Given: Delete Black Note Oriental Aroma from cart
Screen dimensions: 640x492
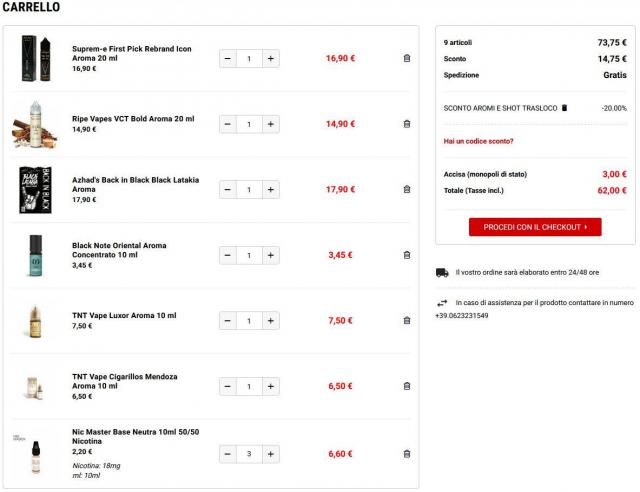Looking at the screenshot, I should pos(407,255).
